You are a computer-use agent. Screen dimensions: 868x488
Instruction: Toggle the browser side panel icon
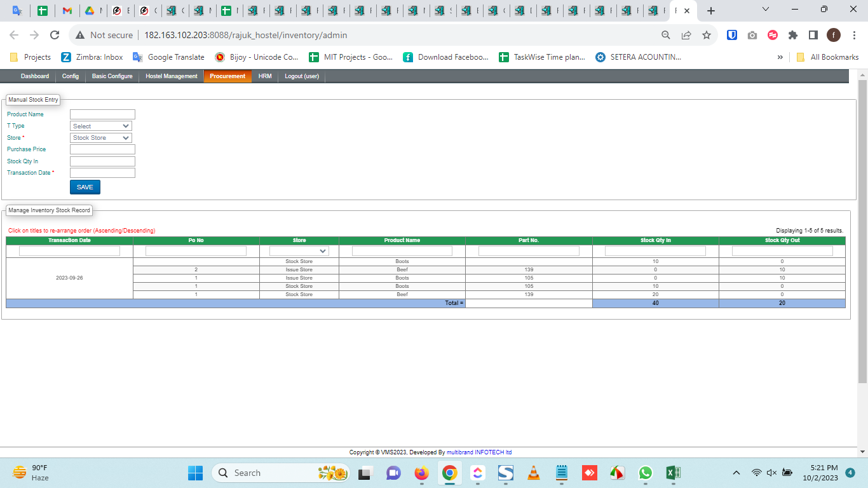tap(813, 35)
